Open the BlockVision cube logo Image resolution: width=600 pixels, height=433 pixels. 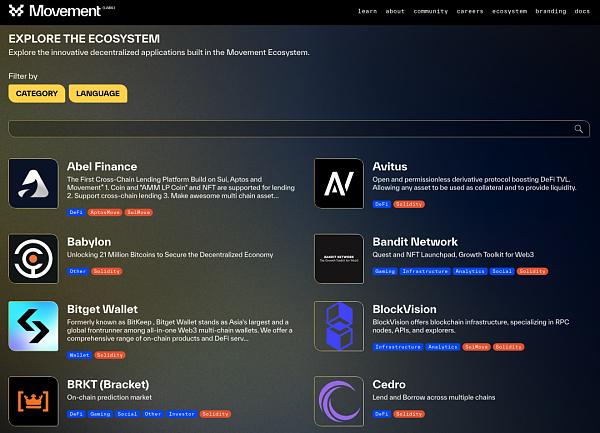[339, 326]
